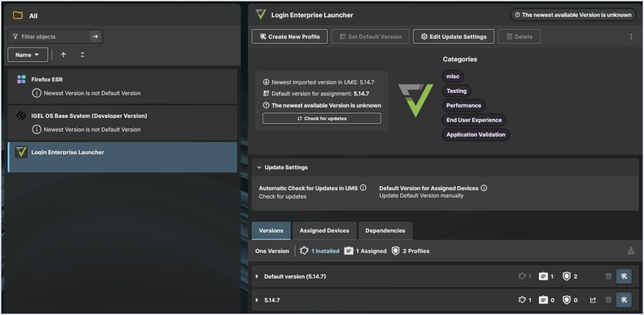This screenshot has height=315, width=644.
Task: Click the Edit Update Settings button
Action: [x=453, y=37]
